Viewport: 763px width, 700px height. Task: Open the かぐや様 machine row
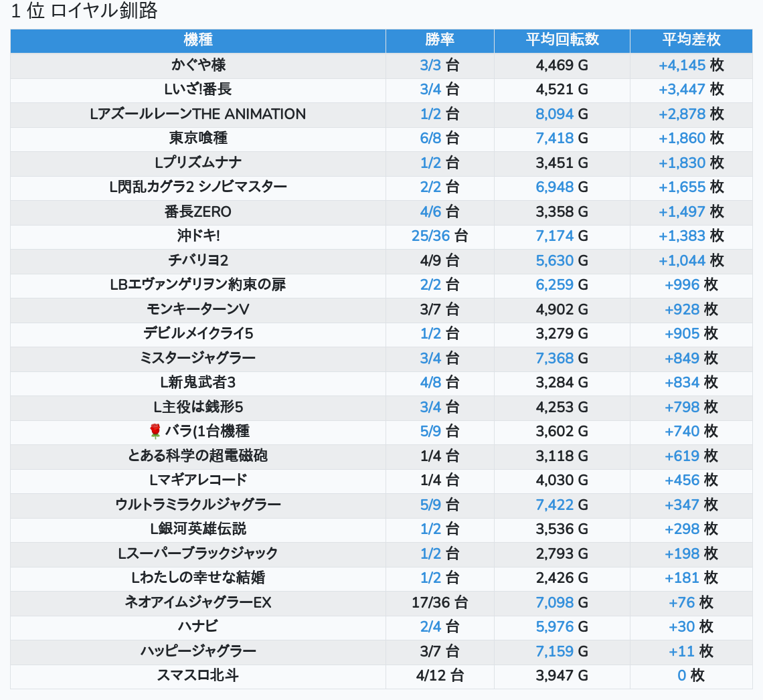click(x=198, y=65)
